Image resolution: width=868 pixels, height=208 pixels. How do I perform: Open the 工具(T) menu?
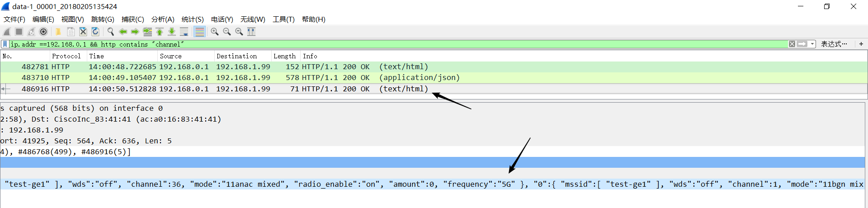pos(283,19)
